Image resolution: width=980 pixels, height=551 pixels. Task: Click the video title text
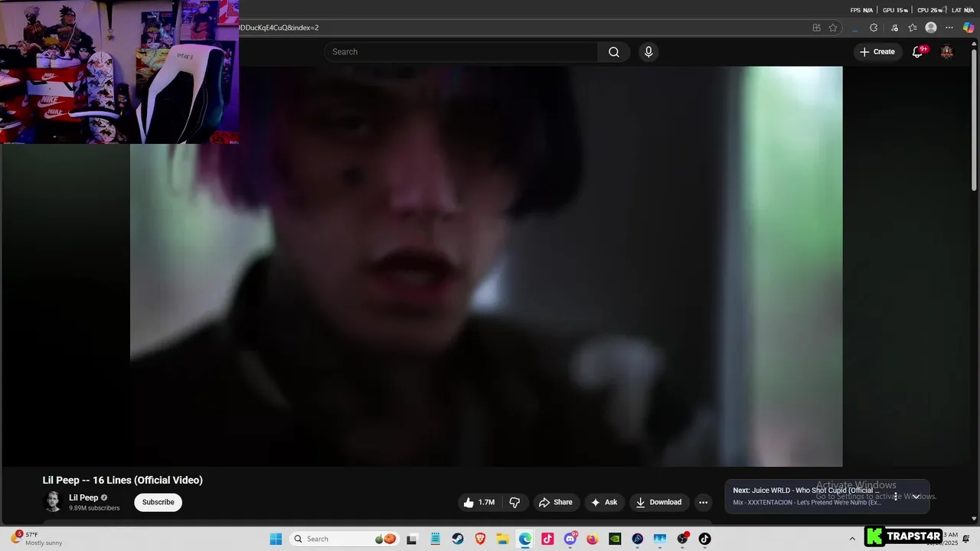[x=122, y=480]
